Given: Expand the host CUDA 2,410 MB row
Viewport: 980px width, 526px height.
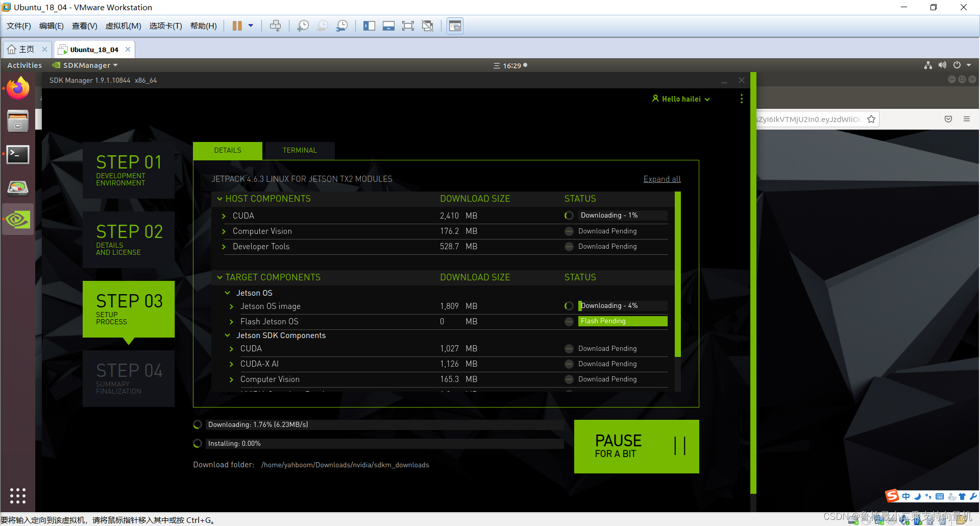Looking at the screenshot, I should click(x=224, y=216).
